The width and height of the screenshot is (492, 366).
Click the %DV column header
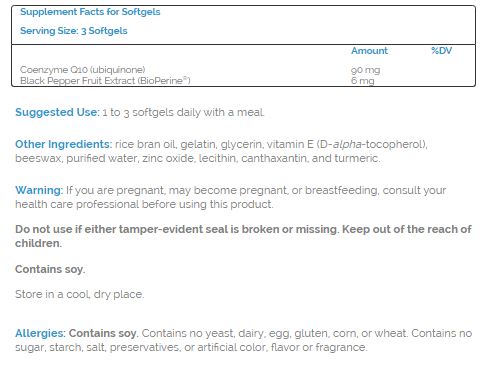pyautogui.click(x=441, y=51)
